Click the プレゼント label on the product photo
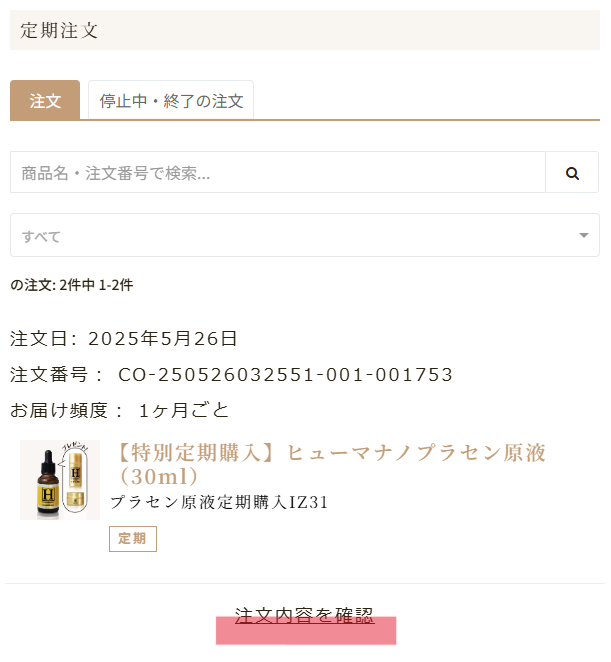The height and width of the screenshot is (662, 611). 76,447
